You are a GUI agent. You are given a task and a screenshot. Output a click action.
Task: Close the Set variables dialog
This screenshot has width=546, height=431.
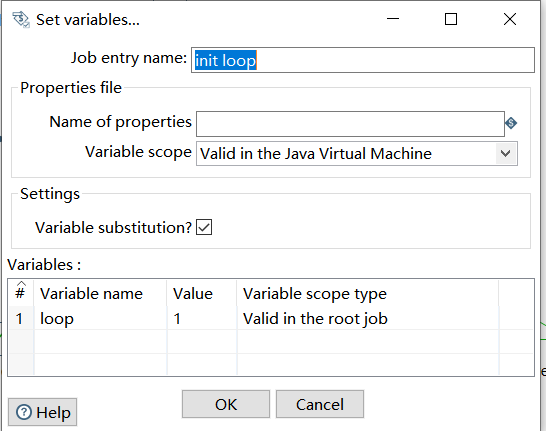(510, 19)
